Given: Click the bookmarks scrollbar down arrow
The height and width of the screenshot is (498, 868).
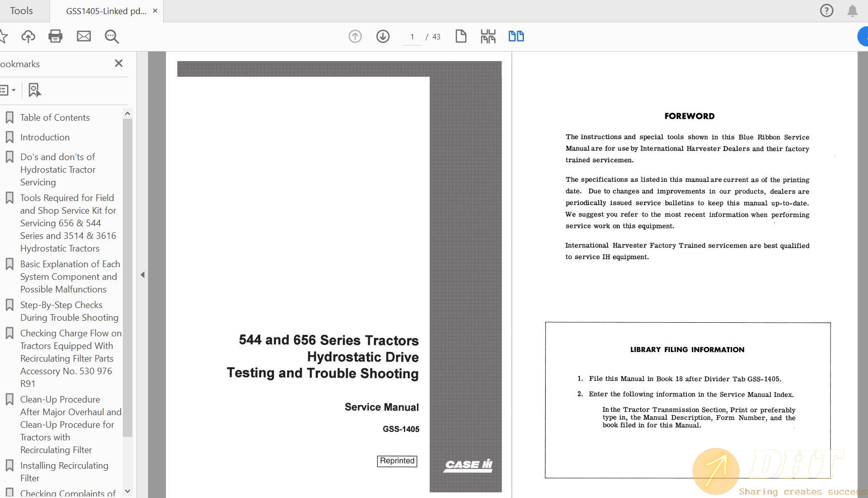Looking at the screenshot, I should 127,491.
